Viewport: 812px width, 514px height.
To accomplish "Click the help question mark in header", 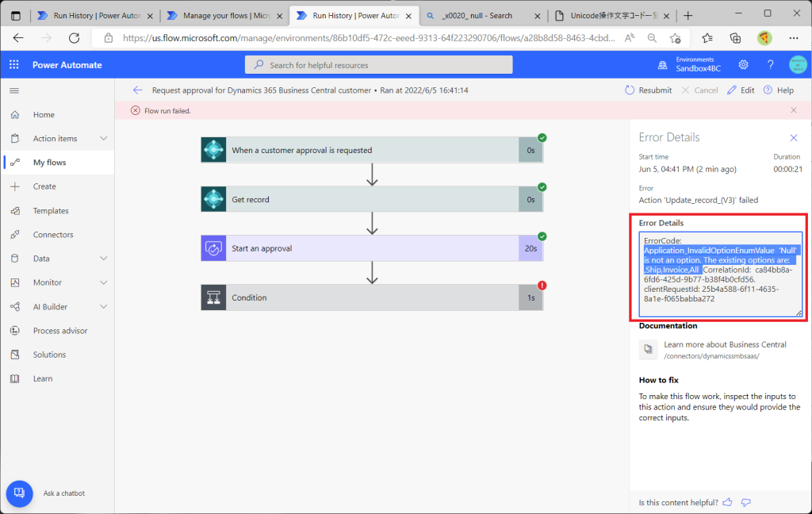I will pos(771,65).
